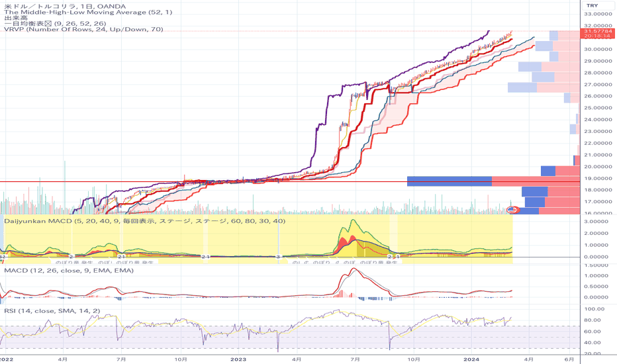Screen dimensions: 617x364
Task: Click the 0.50000 MACD axis label
Action: 596,287
